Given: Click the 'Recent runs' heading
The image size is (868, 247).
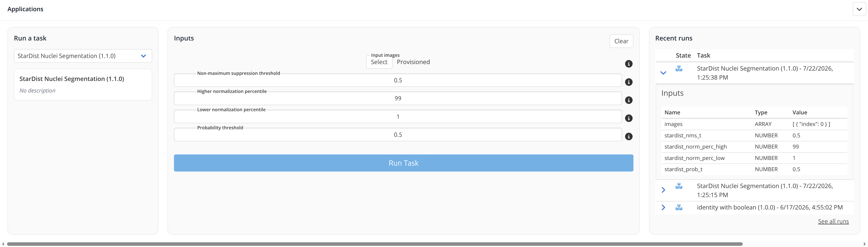Looking at the screenshot, I should click(x=674, y=39).
